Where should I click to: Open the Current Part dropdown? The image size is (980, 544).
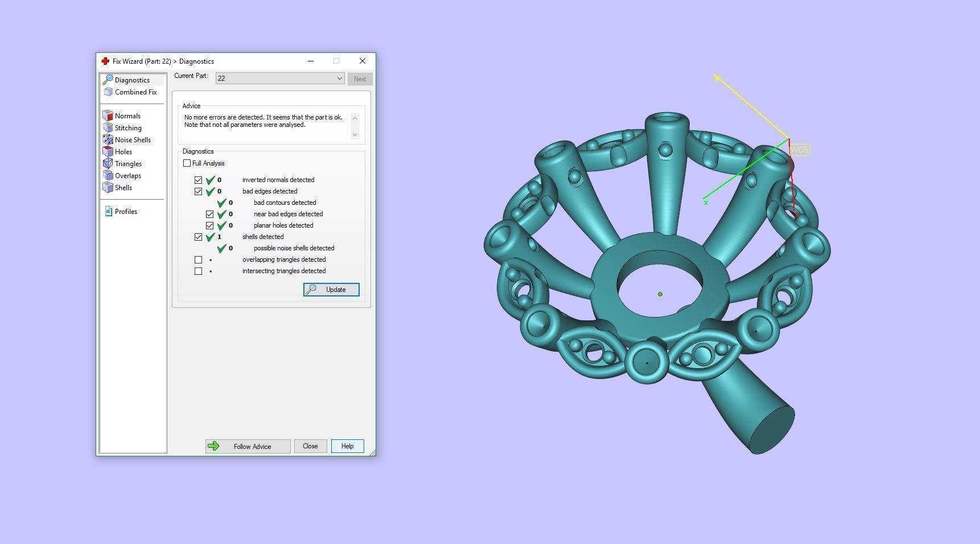click(280, 79)
